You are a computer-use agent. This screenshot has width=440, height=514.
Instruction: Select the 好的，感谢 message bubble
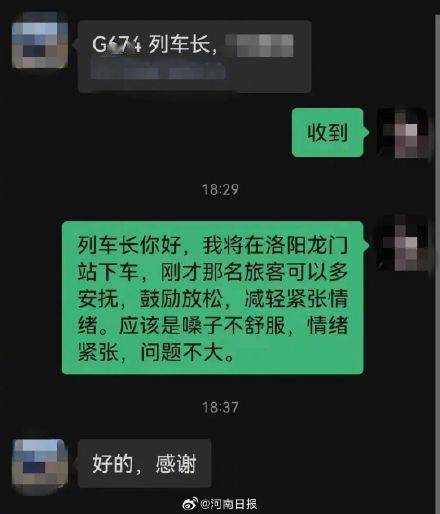click(x=144, y=463)
